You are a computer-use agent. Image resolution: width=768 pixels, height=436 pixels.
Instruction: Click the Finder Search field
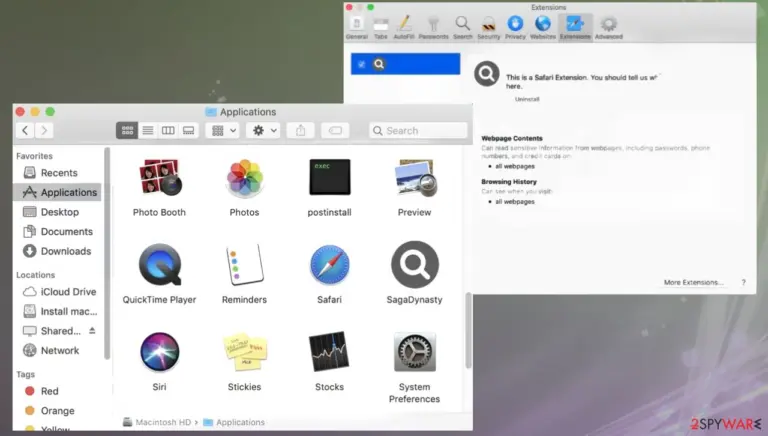(x=418, y=130)
